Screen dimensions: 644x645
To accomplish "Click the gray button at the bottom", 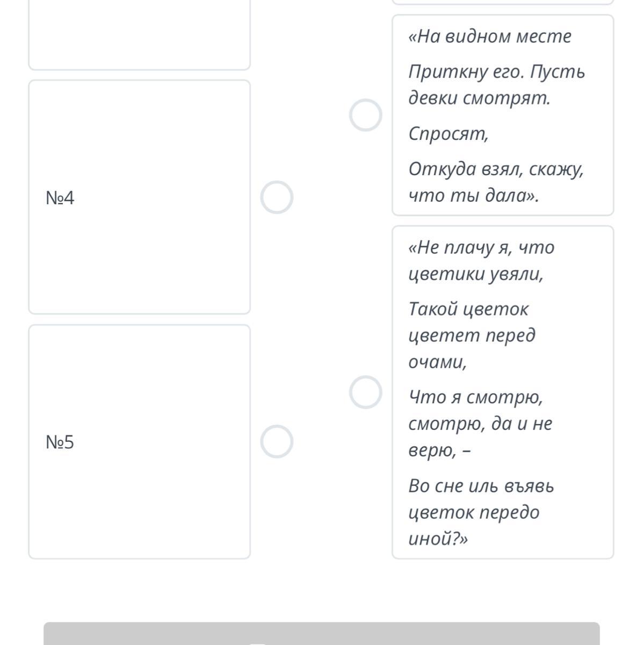I will coord(321,634).
